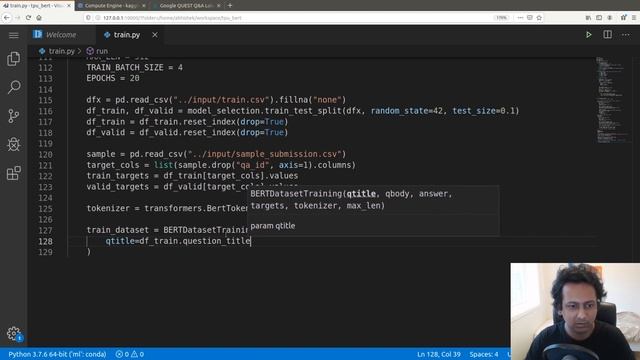Click the "../input/train.csv" string
Viewport: 640px width, 360px height.
[x=222, y=100]
